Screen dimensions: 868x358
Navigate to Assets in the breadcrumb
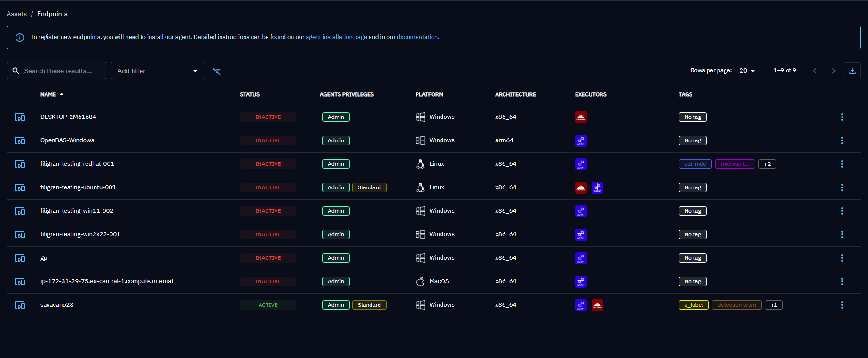pyautogui.click(x=16, y=14)
